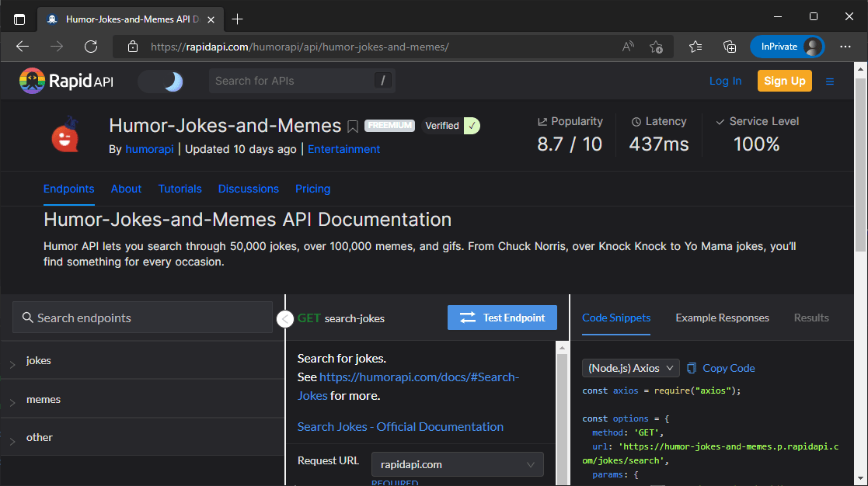Image resolution: width=868 pixels, height=486 pixels.
Task: Click the GET search-jokes endpoint title
Action: tap(341, 318)
